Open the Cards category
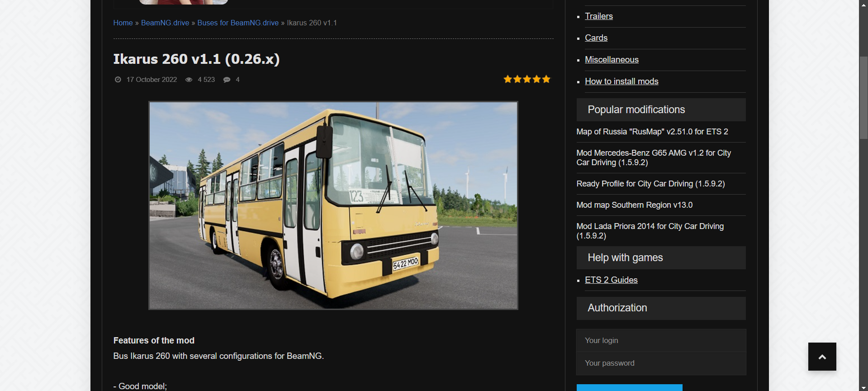The height and width of the screenshot is (391, 868). click(x=596, y=38)
